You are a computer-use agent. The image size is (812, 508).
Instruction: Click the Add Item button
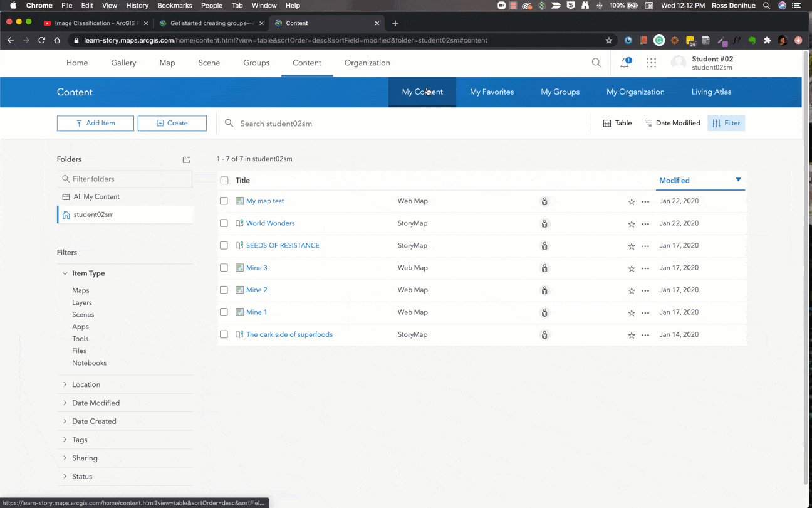pyautogui.click(x=95, y=124)
